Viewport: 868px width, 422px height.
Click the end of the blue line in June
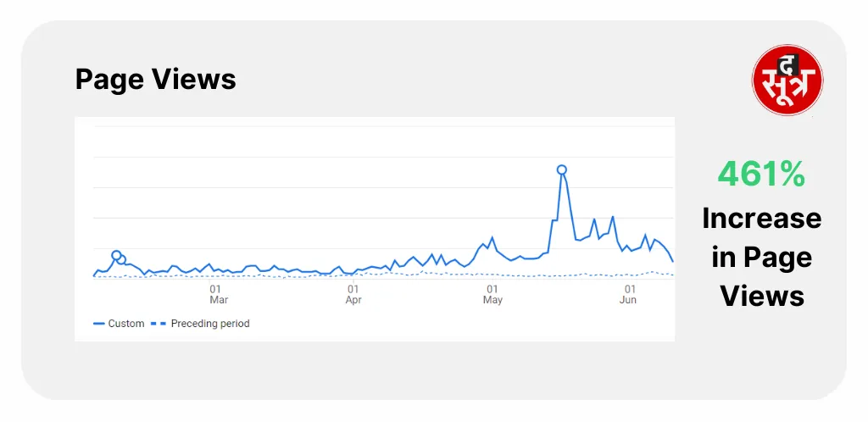(x=672, y=261)
